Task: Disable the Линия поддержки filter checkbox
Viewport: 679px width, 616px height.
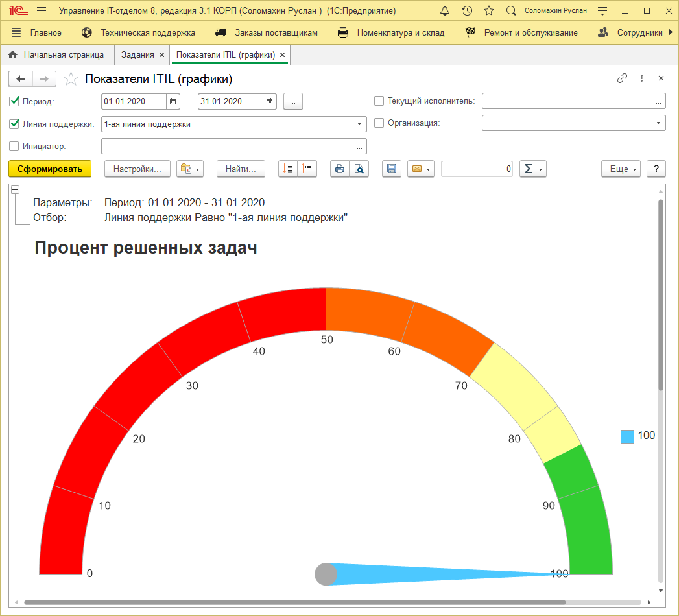Action: pos(14,124)
